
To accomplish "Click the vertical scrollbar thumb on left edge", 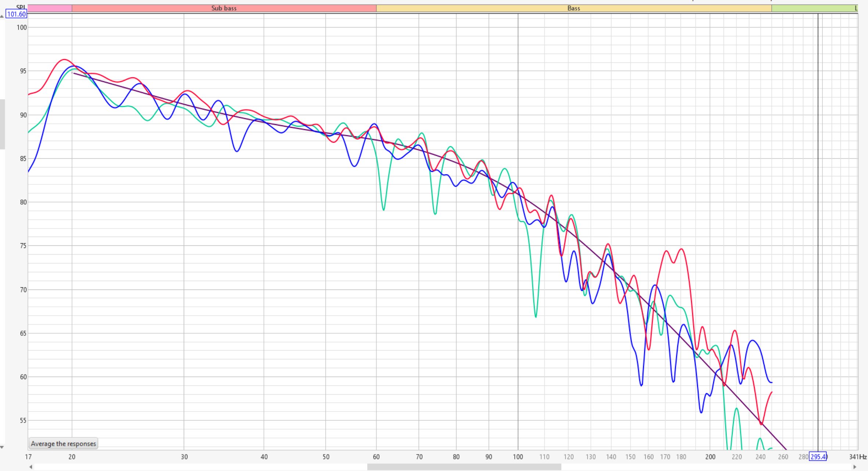I will tap(2, 124).
